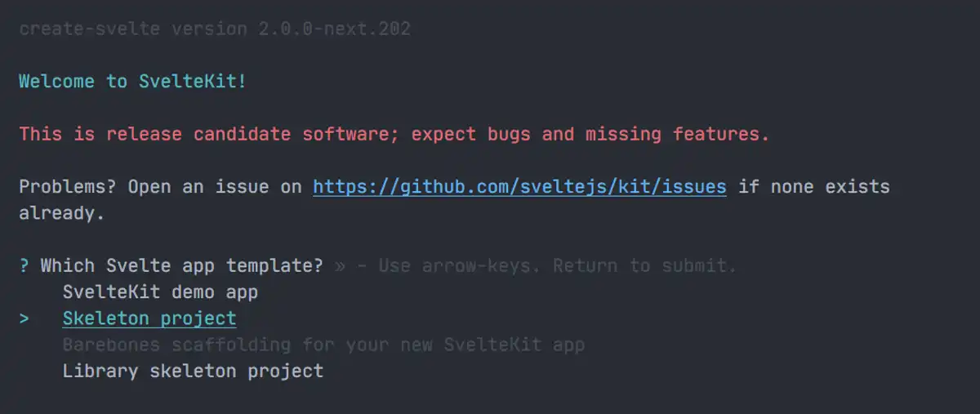Click the expect bugs and missing features phrase
The width and height of the screenshot is (980, 414).
[590, 134]
